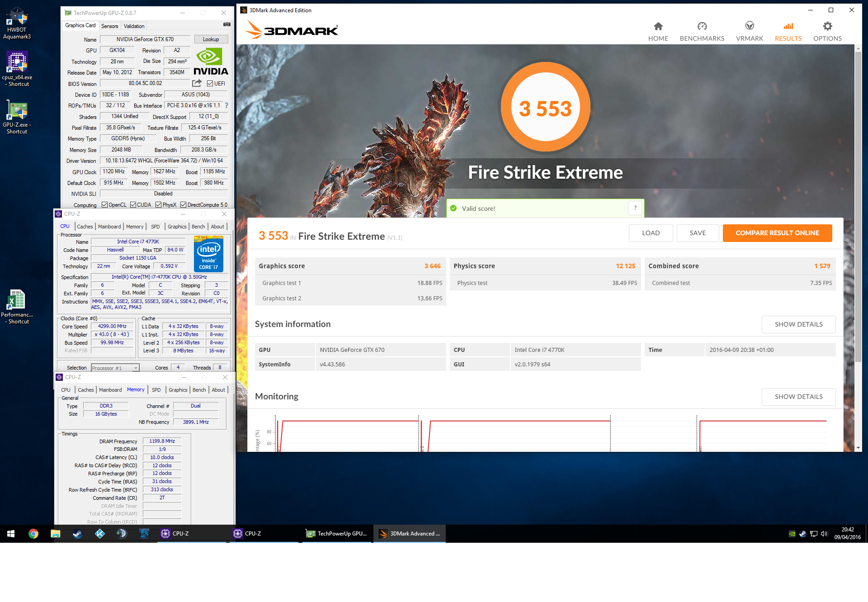Toggle the OpenCL checkbox in GPU-Z

pyautogui.click(x=104, y=205)
